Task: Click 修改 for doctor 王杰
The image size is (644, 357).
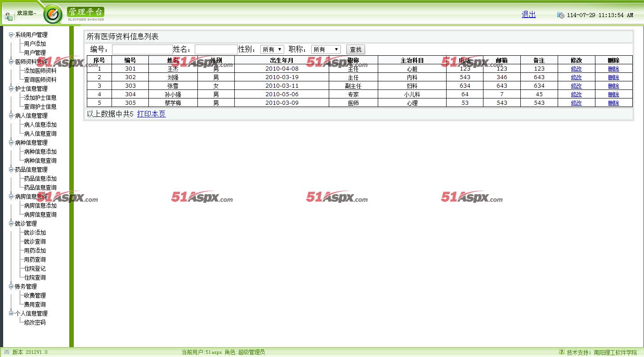Action: tap(576, 69)
